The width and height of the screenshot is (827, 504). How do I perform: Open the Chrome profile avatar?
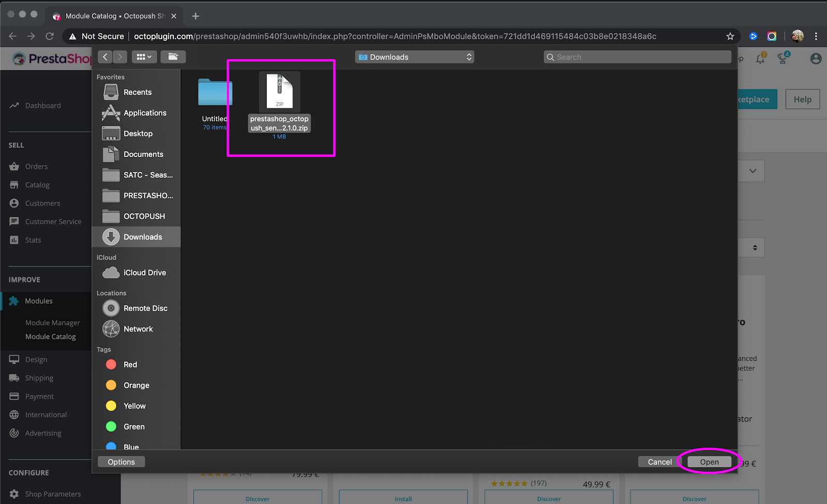pyautogui.click(x=798, y=36)
